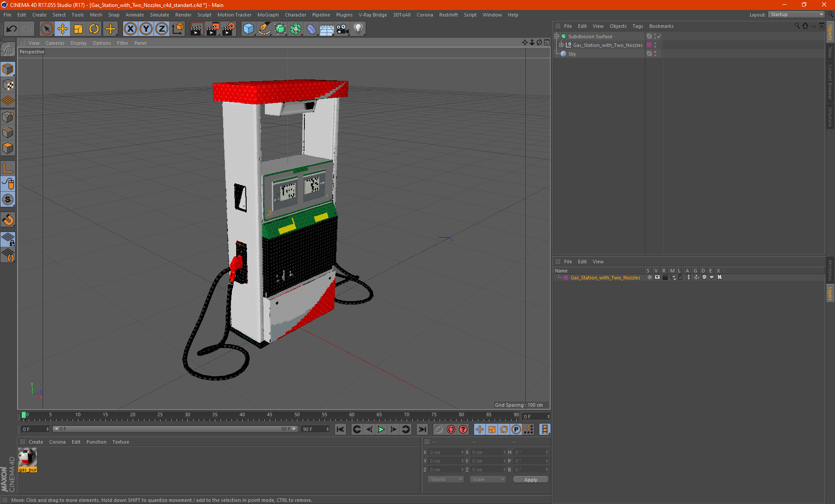Select the Sky object

click(572, 54)
